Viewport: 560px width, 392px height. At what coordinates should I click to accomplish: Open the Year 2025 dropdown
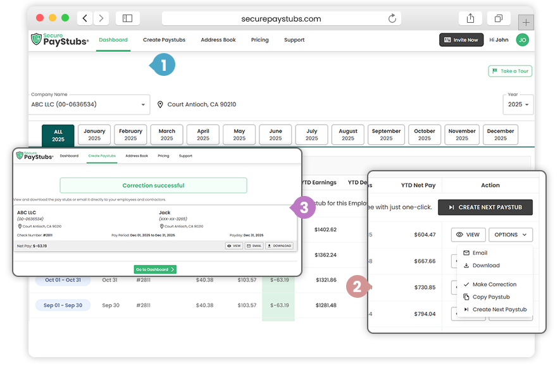point(518,104)
